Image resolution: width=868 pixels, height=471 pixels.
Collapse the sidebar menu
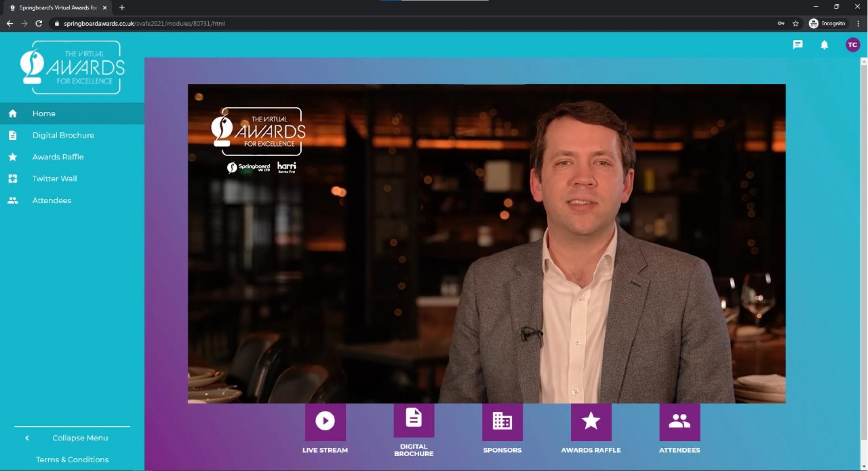[72, 438]
